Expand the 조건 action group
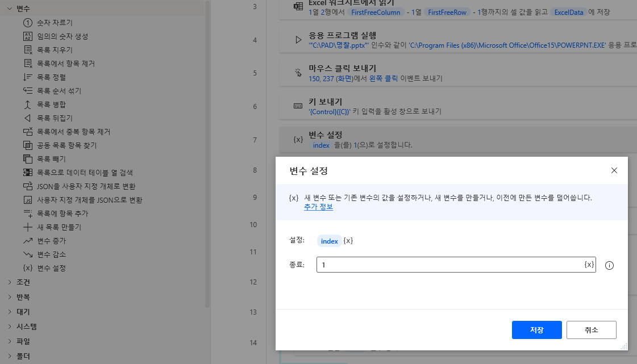The image size is (637, 364). pyautogui.click(x=10, y=282)
